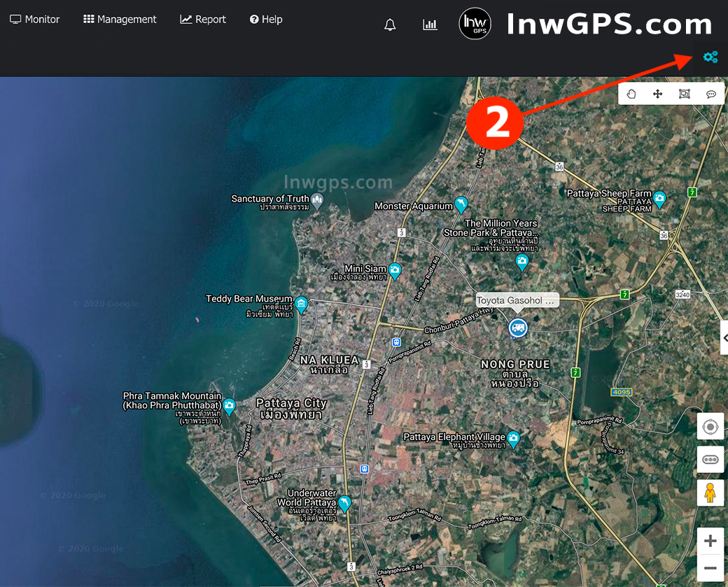This screenshot has width=728, height=587.
Task: Activate the area selection frame tool
Action: point(685,94)
